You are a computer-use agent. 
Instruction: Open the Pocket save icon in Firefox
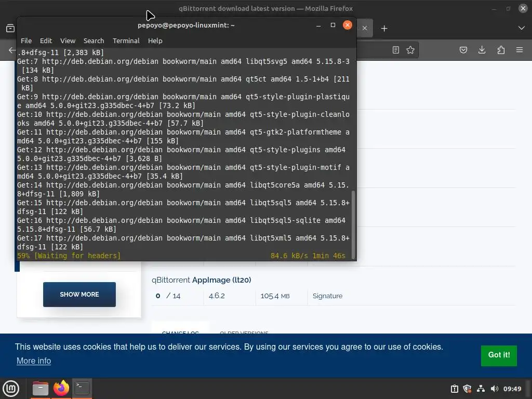(x=463, y=50)
